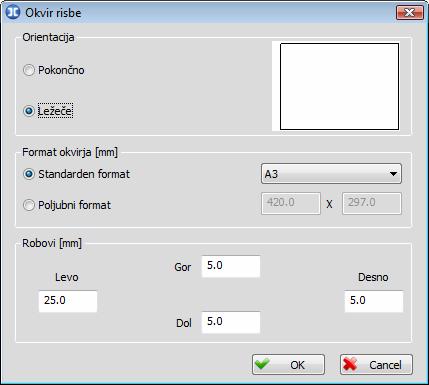Click the Dol margin field
The width and height of the screenshot is (429, 385).
(x=231, y=322)
